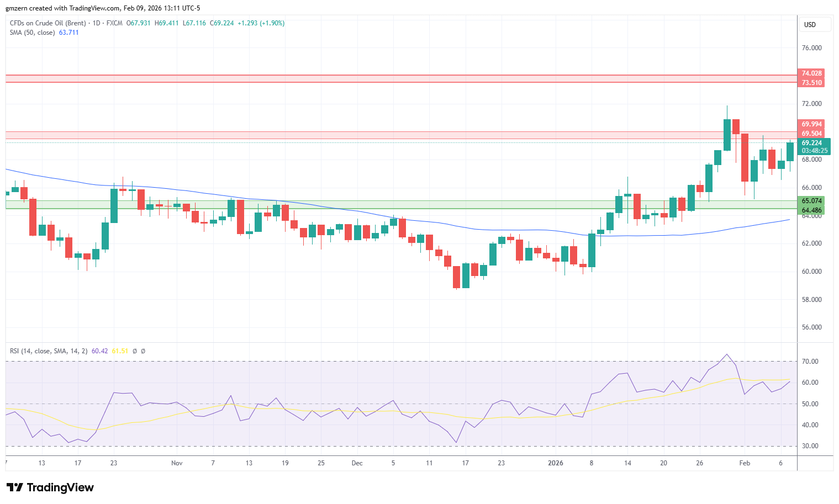Click the 76.000 price axis label
The height and width of the screenshot is (504, 839).
[811, 48]
